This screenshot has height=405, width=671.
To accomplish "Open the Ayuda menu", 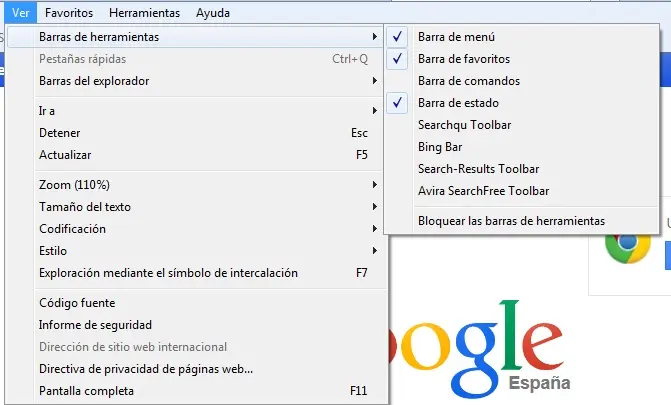I will (x=213, y=13).
